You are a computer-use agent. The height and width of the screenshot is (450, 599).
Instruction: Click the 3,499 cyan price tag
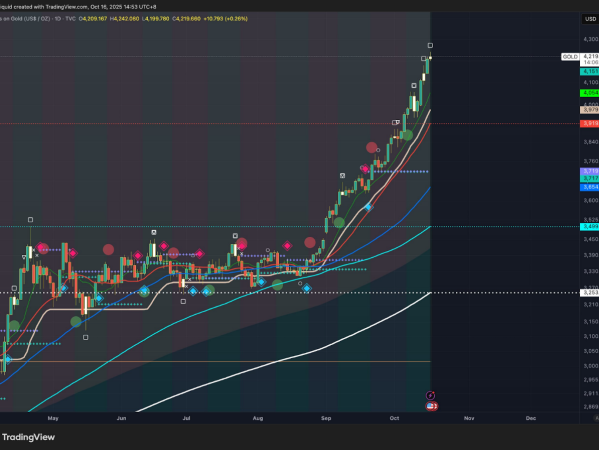pyautogui.click(x=589, y=227)
